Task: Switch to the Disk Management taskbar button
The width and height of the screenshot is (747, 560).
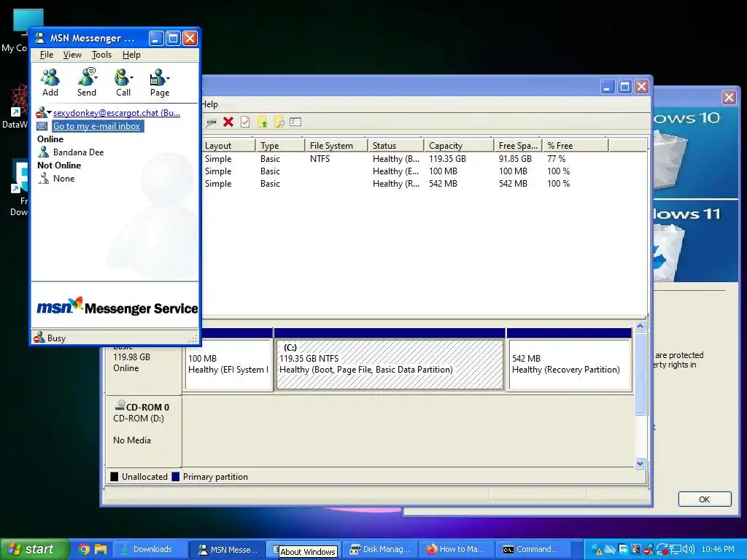Action: tap(380, 550)
